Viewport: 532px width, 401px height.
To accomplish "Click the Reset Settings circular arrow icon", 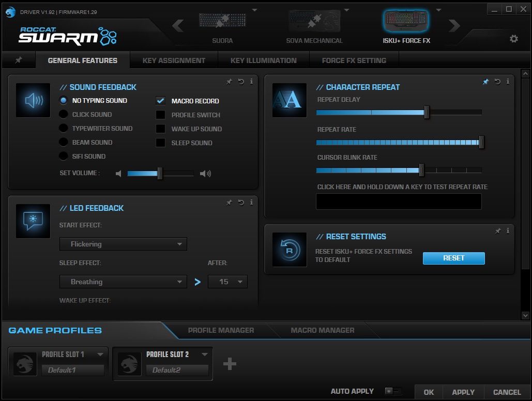I will [290, 250].
